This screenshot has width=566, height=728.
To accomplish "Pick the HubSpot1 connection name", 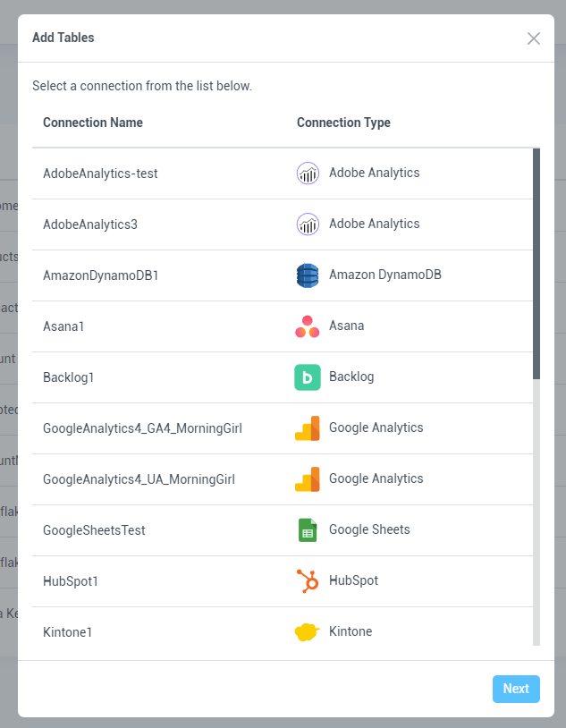I will [71, 581].
